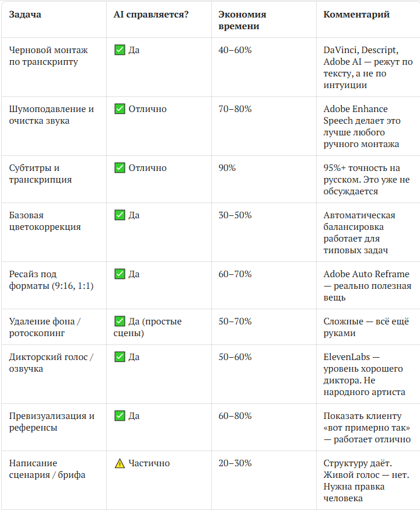Click the checkmark icon in the Субтитры row
Viewport: 420px width, 510px height.
(120, 167)
